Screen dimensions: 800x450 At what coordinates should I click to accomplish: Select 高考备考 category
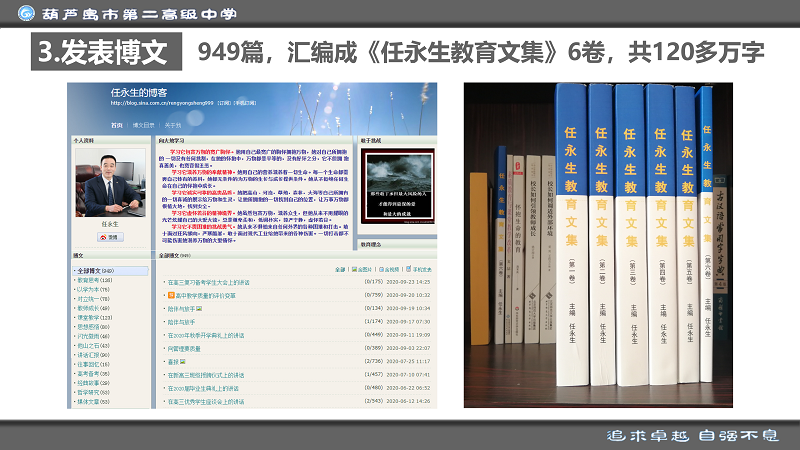click(93, 373)
